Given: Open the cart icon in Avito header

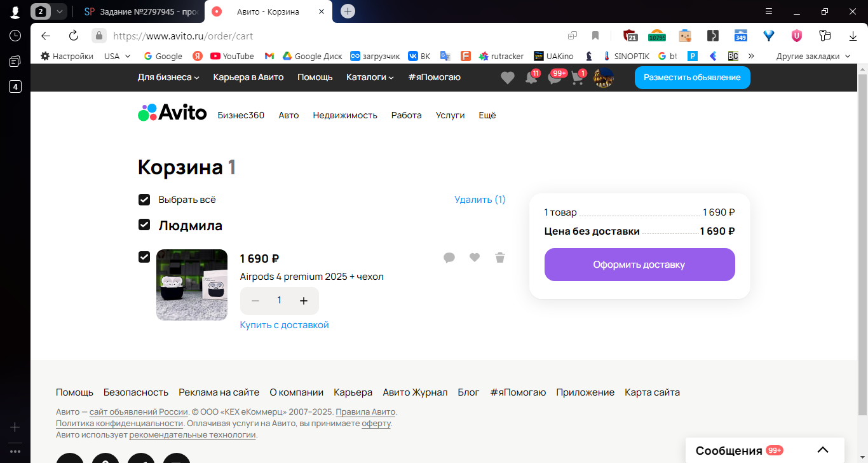Looking at the screenshot, I should (x=578, y=78).
